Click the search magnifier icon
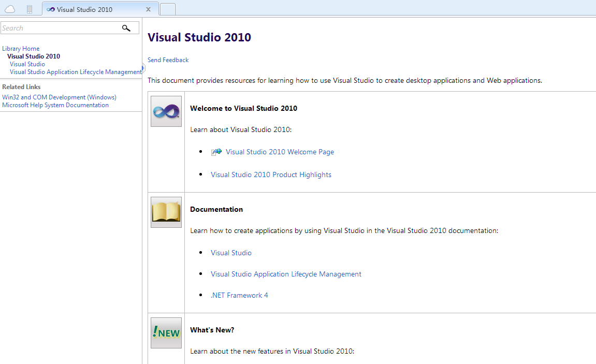This screenshot has width=596, height=364. pos(126,28)
